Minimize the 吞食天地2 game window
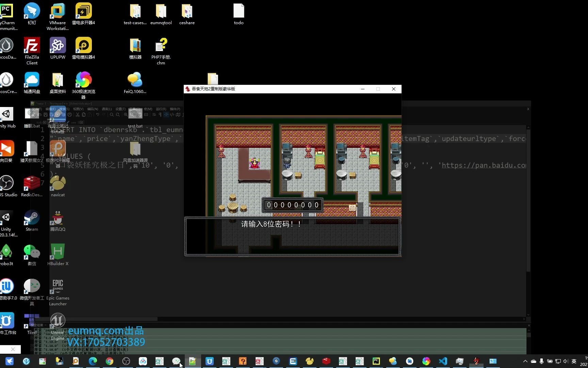 [362, 89]
